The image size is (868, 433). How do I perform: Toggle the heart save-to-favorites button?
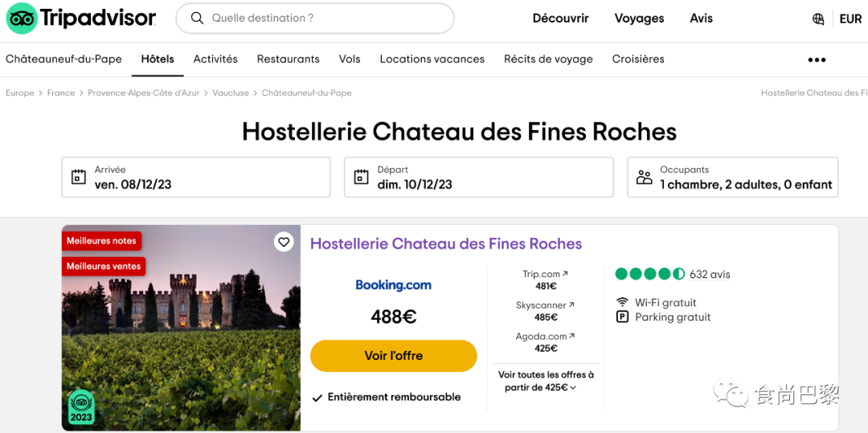pos(284,242)
